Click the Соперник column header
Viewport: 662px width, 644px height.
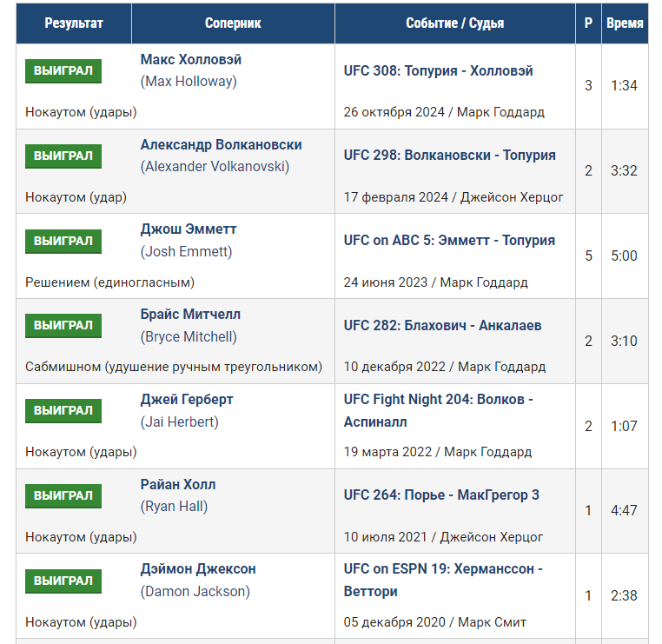(x=233, y=23)
